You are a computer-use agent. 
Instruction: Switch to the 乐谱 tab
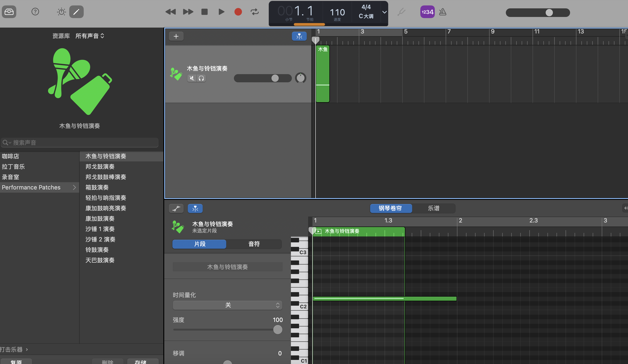click(434, 208)
